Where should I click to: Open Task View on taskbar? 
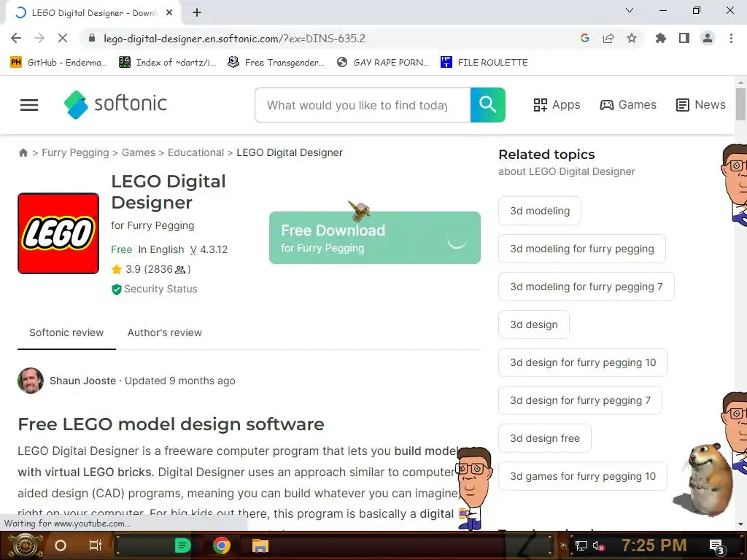click(x=96, y=545)
